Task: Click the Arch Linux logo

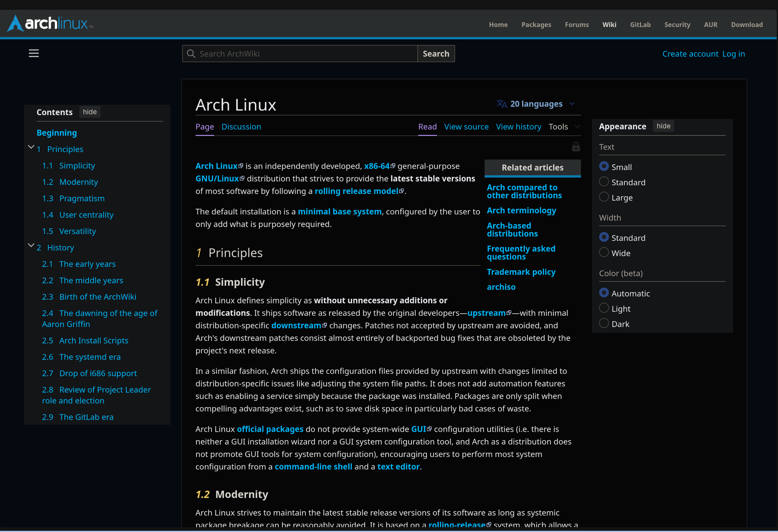Action: (50, 23)
